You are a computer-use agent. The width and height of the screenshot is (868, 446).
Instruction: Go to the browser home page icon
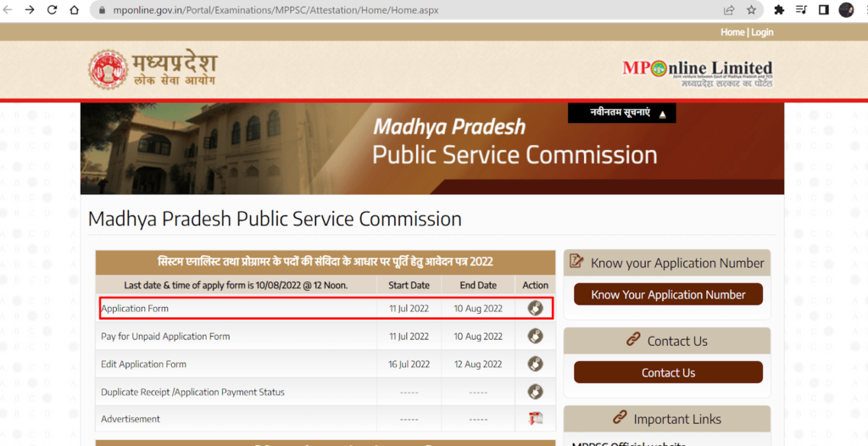coord(75,10)
